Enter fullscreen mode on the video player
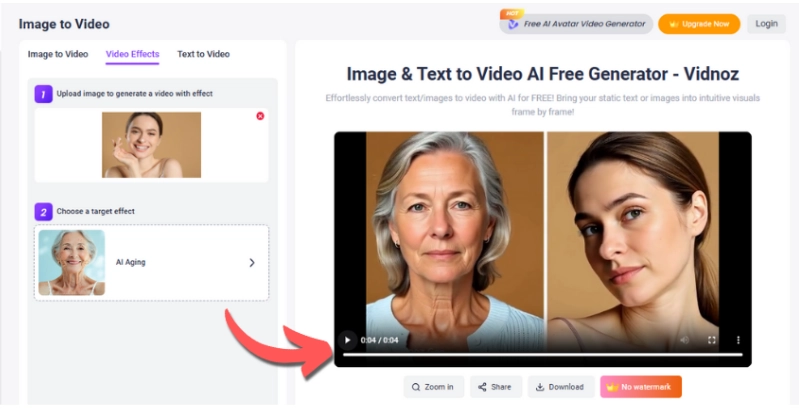This screenshot has width=799, height=418. pyautogui.click(x=712, y=340)
